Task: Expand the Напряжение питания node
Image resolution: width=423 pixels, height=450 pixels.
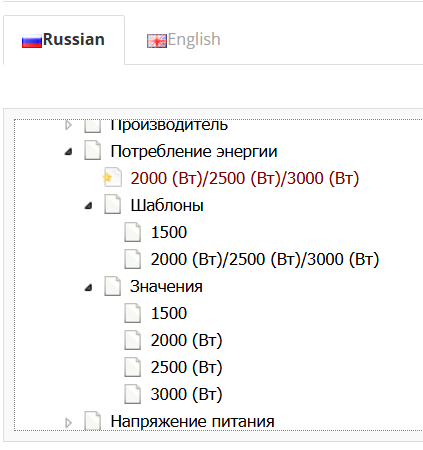Action: (68, 422)
